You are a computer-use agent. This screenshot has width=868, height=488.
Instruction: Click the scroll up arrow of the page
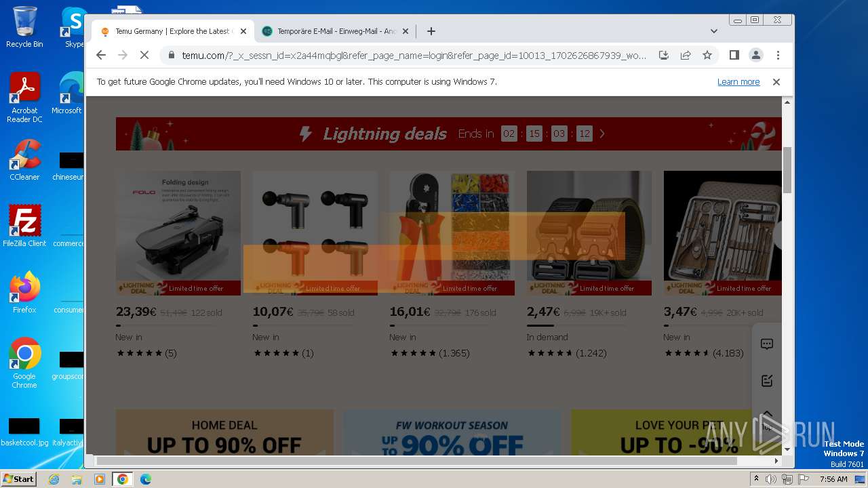[787, 102]
